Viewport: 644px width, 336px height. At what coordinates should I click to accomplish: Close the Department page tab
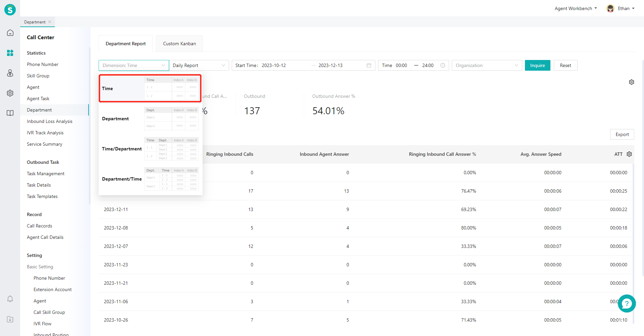pos(50,22)
